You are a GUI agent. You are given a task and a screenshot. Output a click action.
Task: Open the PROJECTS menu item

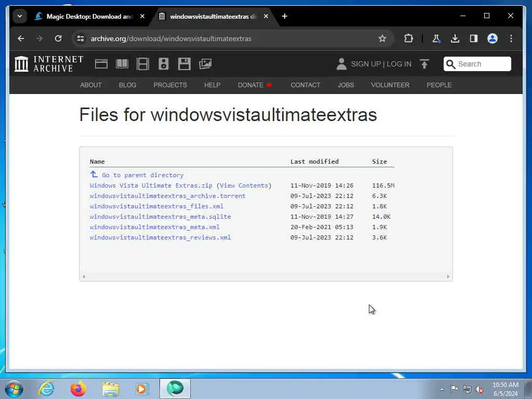[x=170, y=85]
